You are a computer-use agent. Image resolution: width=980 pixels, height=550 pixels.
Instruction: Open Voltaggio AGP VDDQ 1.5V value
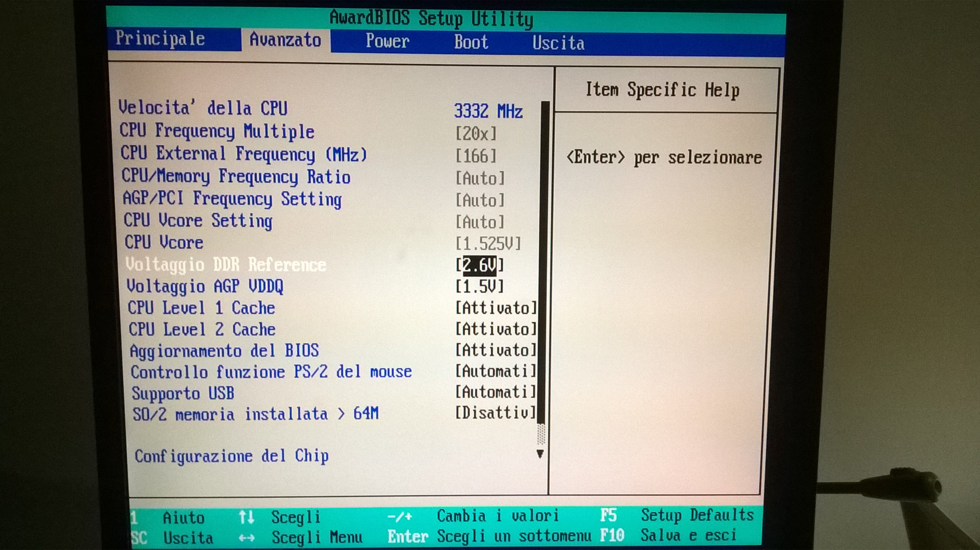click(479, 286)
